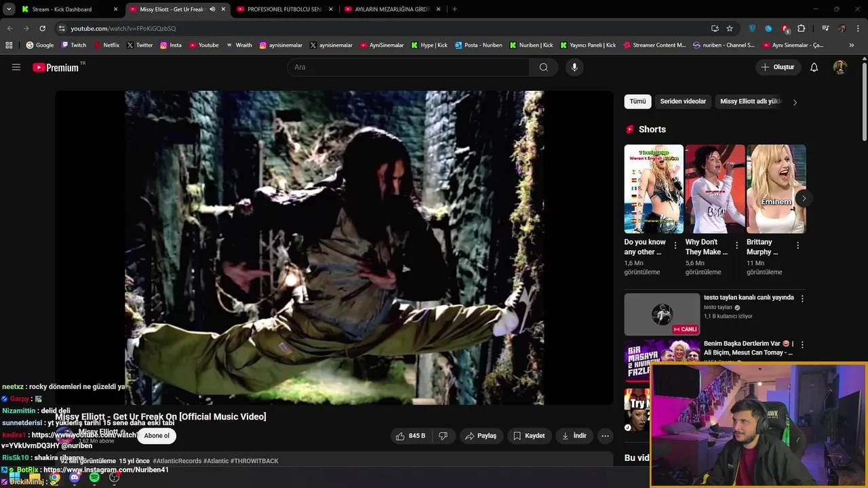Image resolution: width=868 pixels, height=488 pixels.
Task: Reload the page with the refresh icon
Action: (x=42, y=28)
